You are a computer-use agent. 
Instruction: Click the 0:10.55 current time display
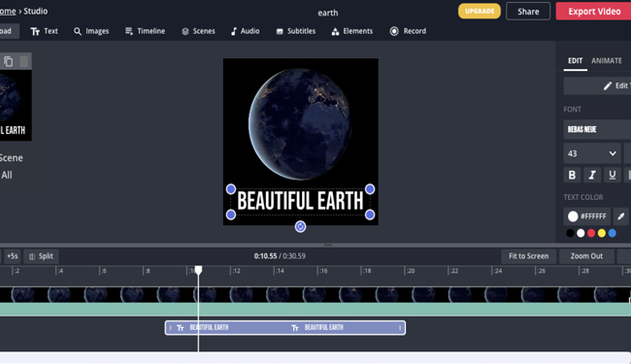265,256
